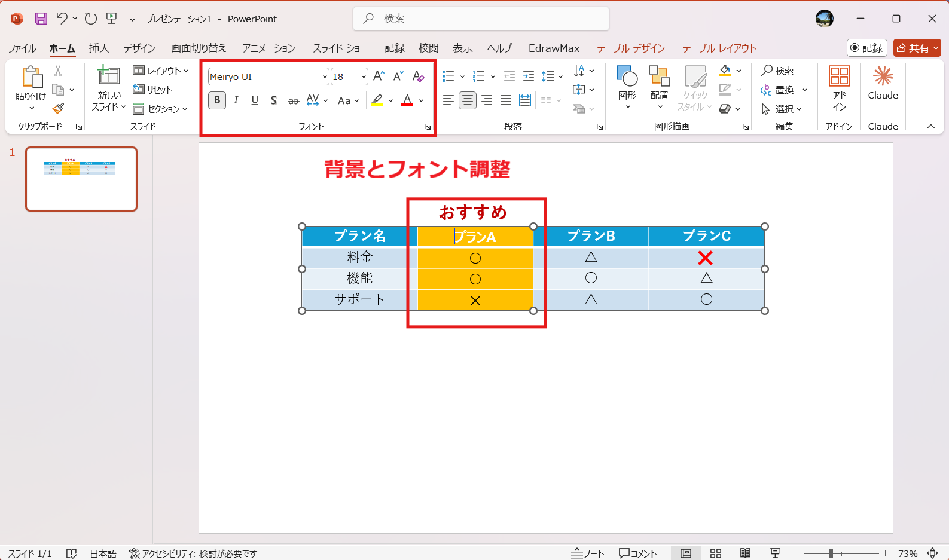Start slideshow from the quick access toolbar
Screen dimensions: 949x560
112,19
